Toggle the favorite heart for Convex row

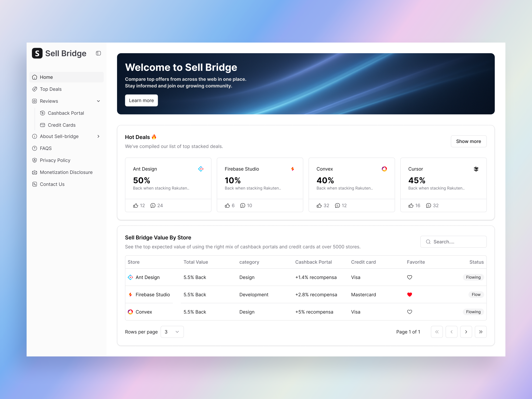[x=409, y=312]
